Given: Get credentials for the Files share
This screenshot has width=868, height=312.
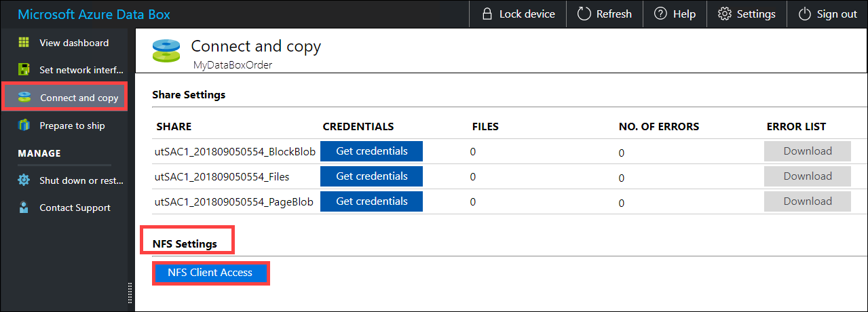Looking at the screenshot, I should (372, 176).
